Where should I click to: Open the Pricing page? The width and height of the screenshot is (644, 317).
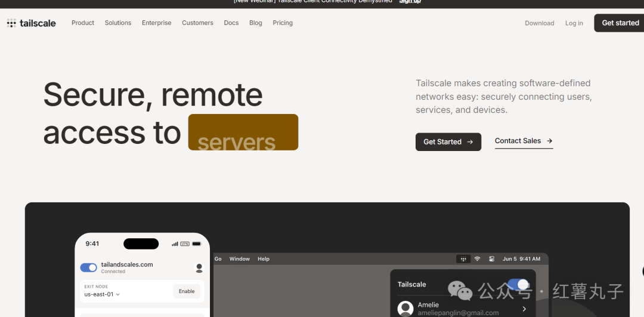click(x=283, y=23)
